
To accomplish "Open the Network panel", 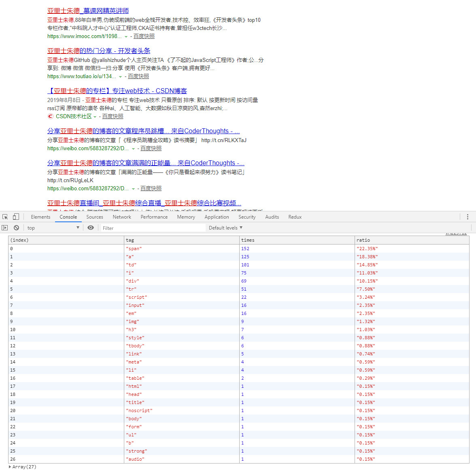I will (x=122, y=217).
